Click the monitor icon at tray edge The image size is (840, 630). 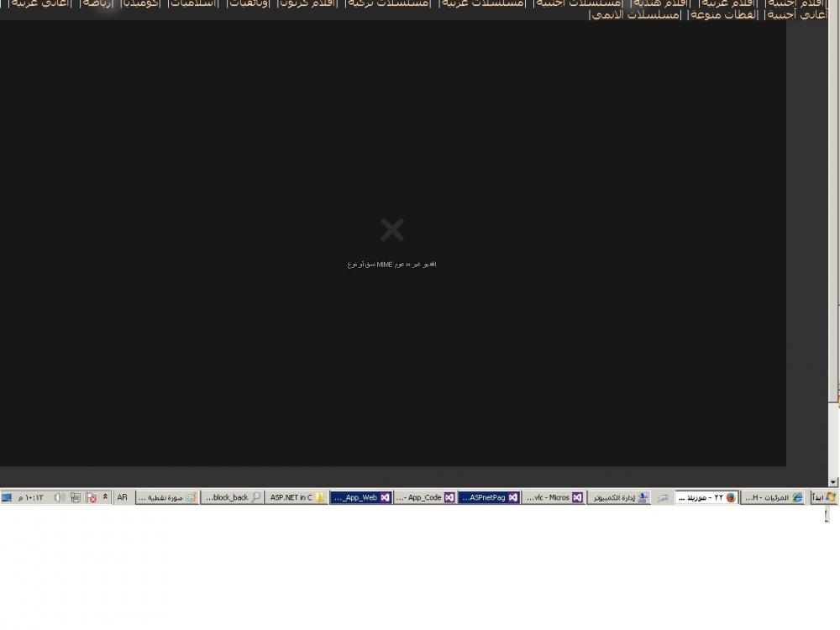coord(7,497)
